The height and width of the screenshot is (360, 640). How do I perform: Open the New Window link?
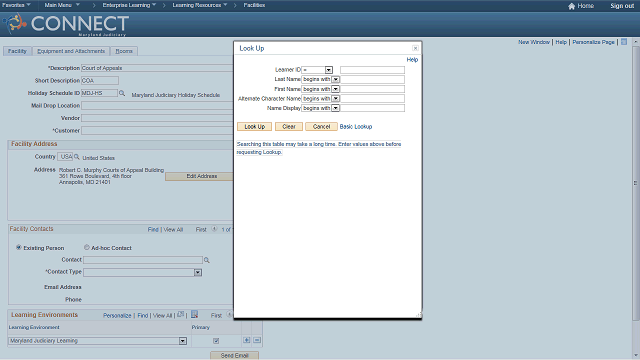click(x=534, y=42)
